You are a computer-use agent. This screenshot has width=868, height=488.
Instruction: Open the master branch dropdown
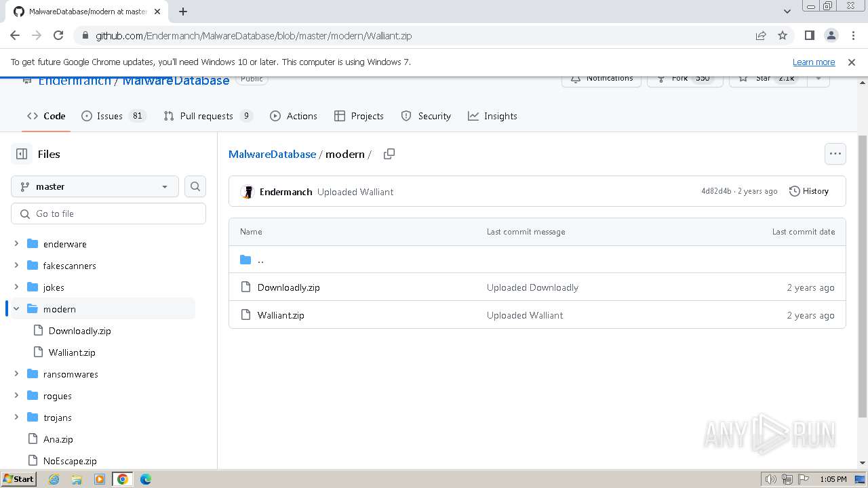tap(95, 186)
